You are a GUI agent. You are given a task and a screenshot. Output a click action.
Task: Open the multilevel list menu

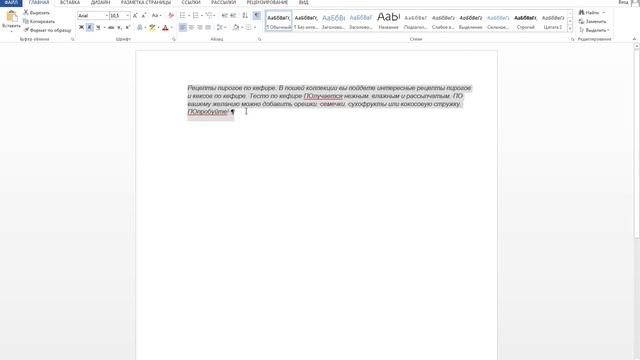point(209,16)
